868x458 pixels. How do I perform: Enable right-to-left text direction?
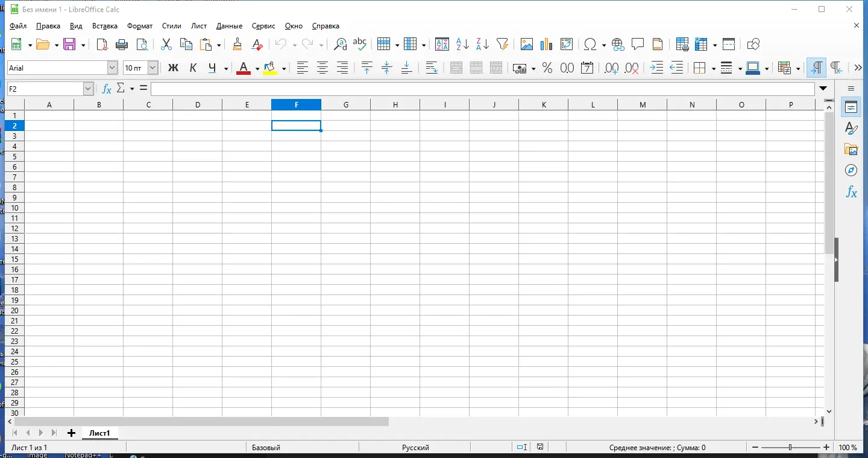pyautogui.click(x=836, y=68)
